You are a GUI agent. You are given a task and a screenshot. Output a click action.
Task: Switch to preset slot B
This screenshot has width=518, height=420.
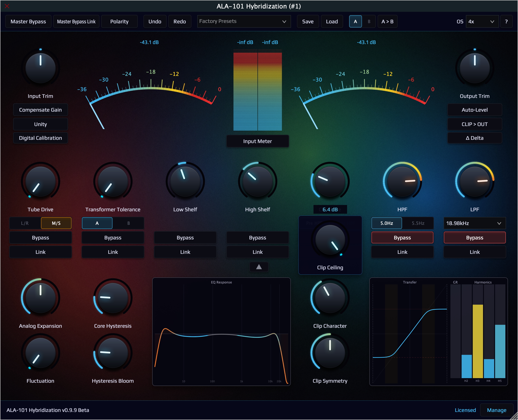[x=369, y=22]
